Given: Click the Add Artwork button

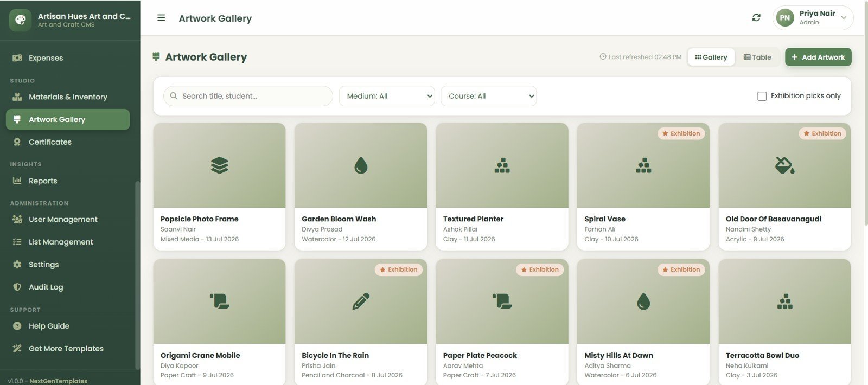Looking at the screenshot, I should [818, 57].
